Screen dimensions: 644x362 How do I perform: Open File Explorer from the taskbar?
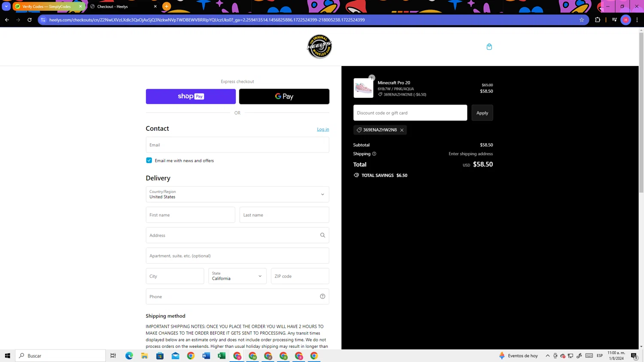click(x=145, y=356)
